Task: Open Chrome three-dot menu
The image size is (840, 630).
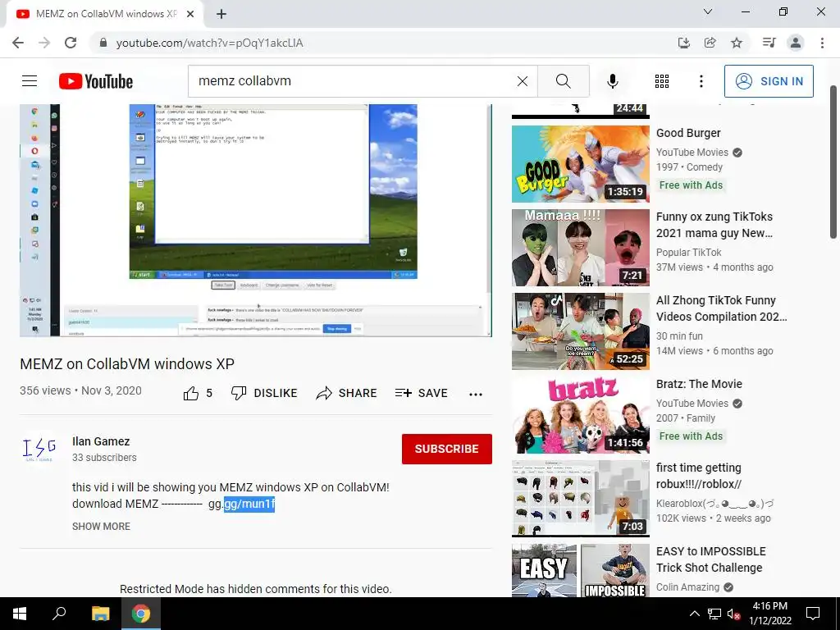Action: [822, 43]
